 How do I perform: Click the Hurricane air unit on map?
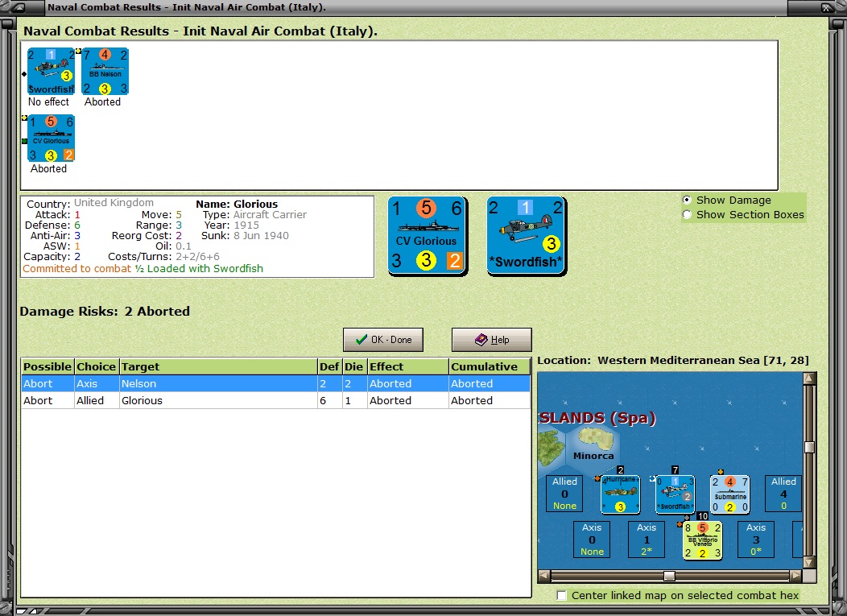[621, 494]
